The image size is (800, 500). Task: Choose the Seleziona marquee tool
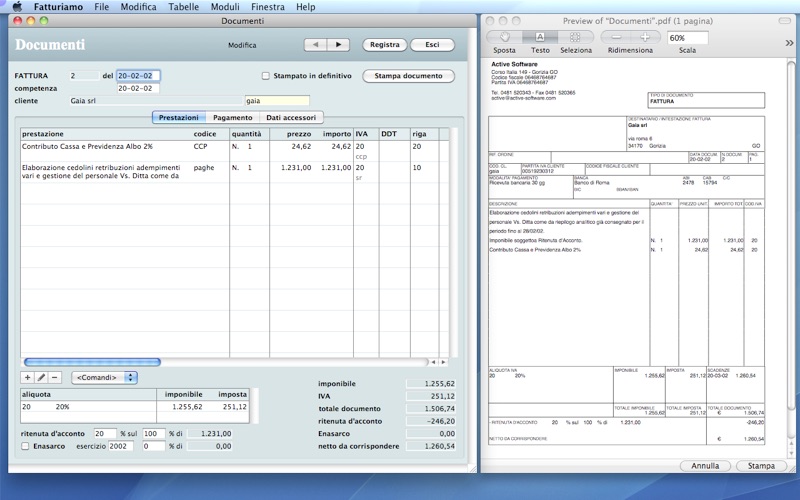[575, 37]
